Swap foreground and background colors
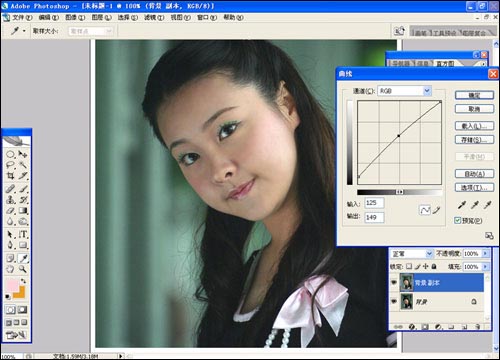The height and width of the screenshot is (360, 500). (x=23, y=281)
